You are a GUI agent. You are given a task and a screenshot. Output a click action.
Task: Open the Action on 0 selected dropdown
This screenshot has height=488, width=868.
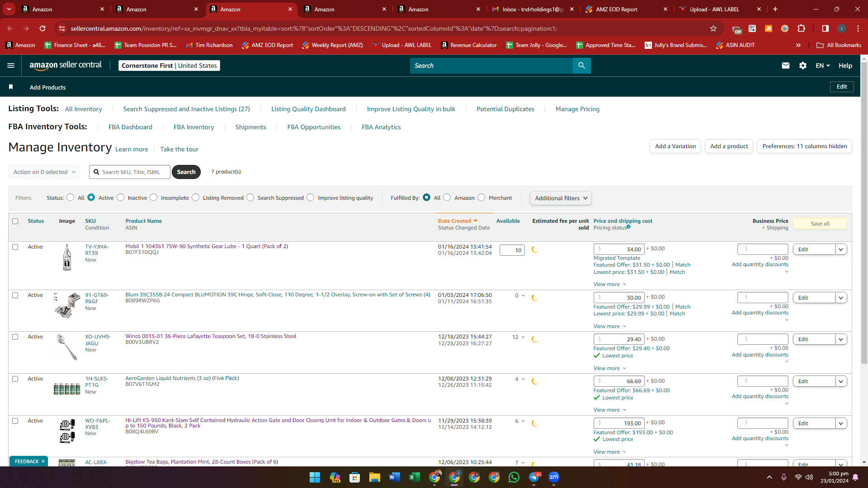[44, 172]
